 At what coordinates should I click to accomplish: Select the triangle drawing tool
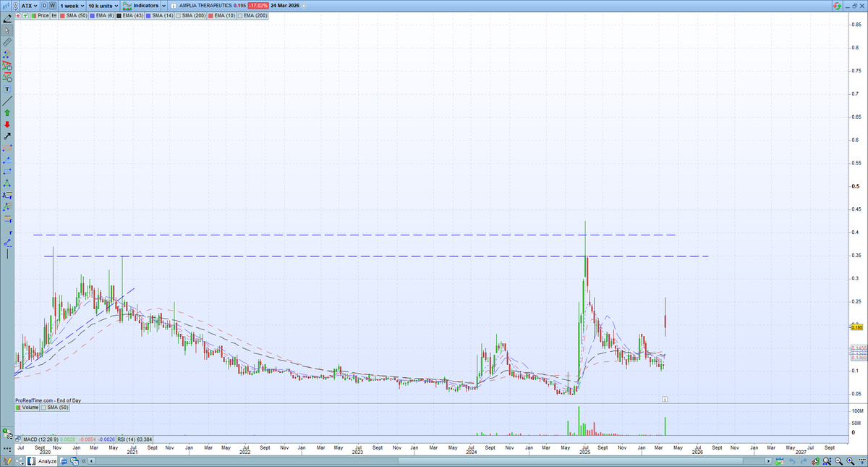(x=7, y=182)
